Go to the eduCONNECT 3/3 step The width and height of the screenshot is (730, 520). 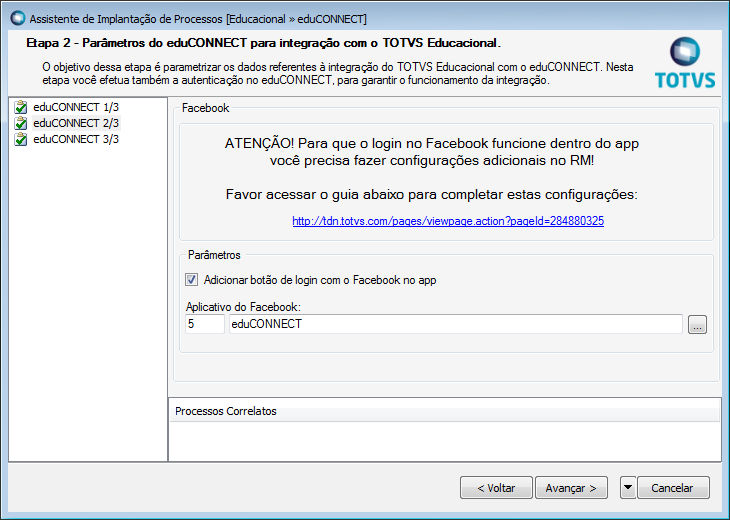click(76, 140)
